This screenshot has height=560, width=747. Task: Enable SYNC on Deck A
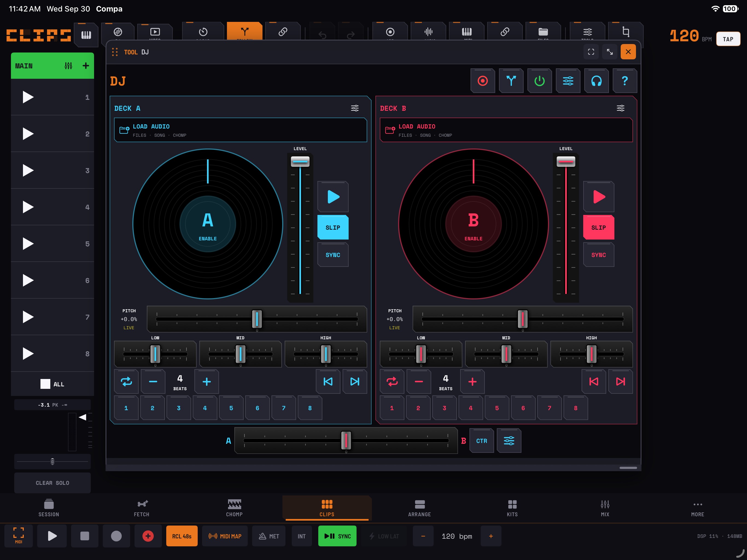pyautogui.click(x=333, y=255)
